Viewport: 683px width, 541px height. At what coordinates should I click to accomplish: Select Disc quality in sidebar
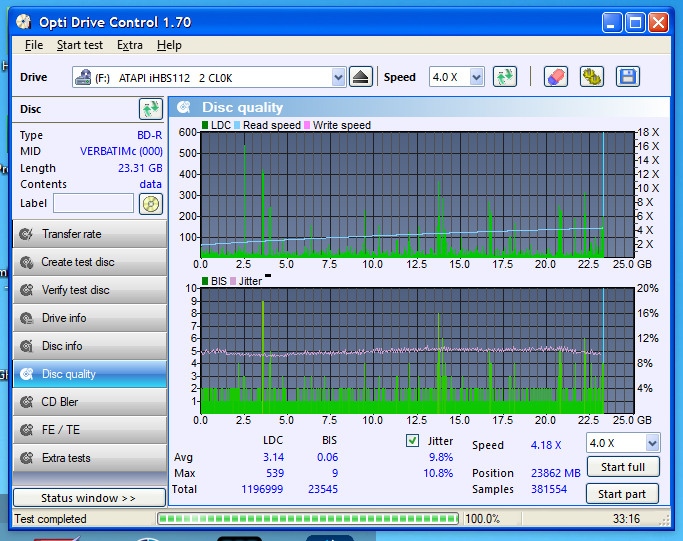[90, 374]
